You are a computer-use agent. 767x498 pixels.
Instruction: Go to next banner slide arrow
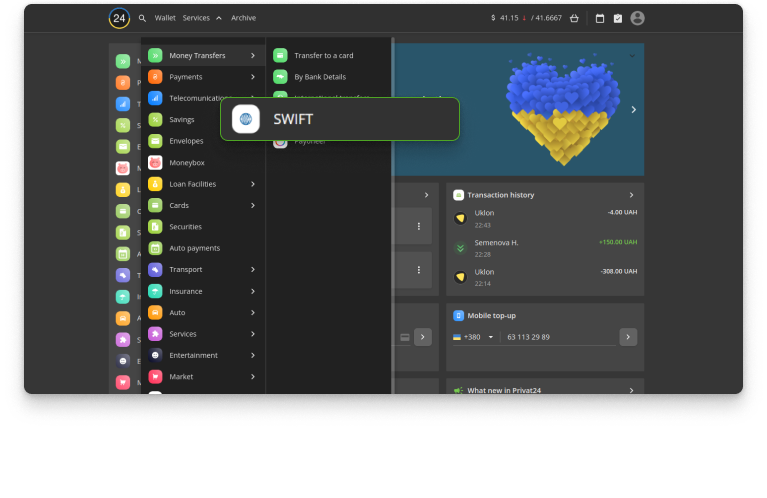633,110
